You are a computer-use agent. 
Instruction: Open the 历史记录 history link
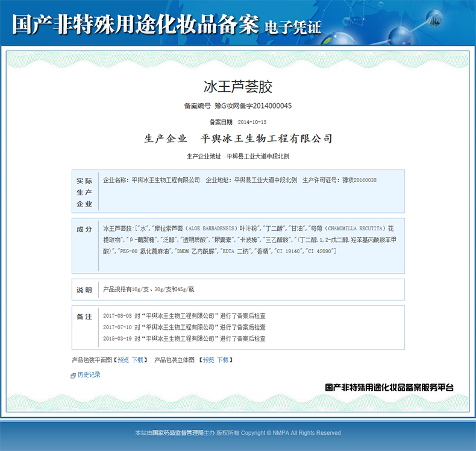click(x=89, y=375)
